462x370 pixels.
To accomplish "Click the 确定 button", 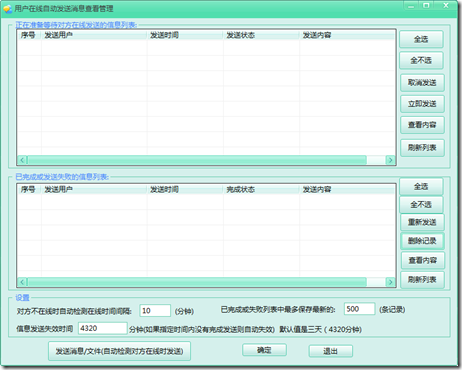I will click(x=264, y=350).
